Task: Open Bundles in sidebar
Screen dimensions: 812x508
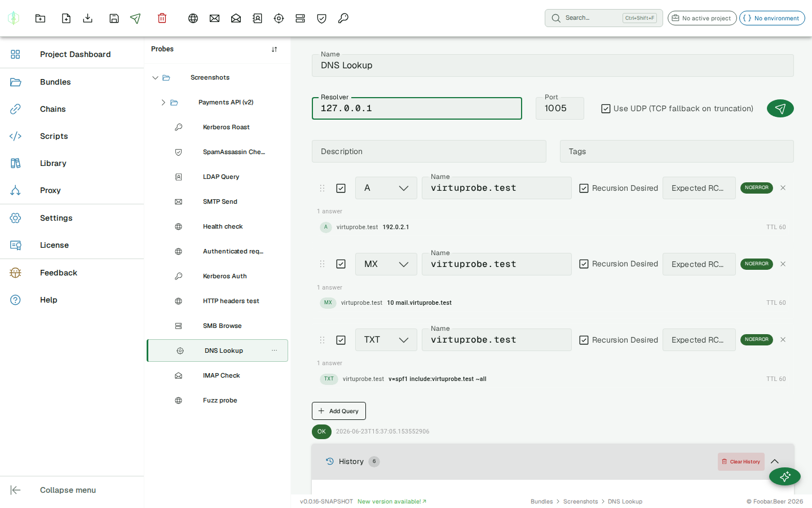Action: point(72,82)
